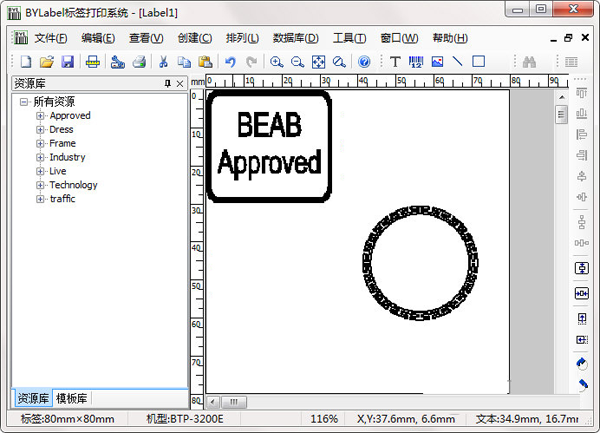The image size is (600, 433).
Task: Open the 创建(C) menu
Action: click(194, 38)
